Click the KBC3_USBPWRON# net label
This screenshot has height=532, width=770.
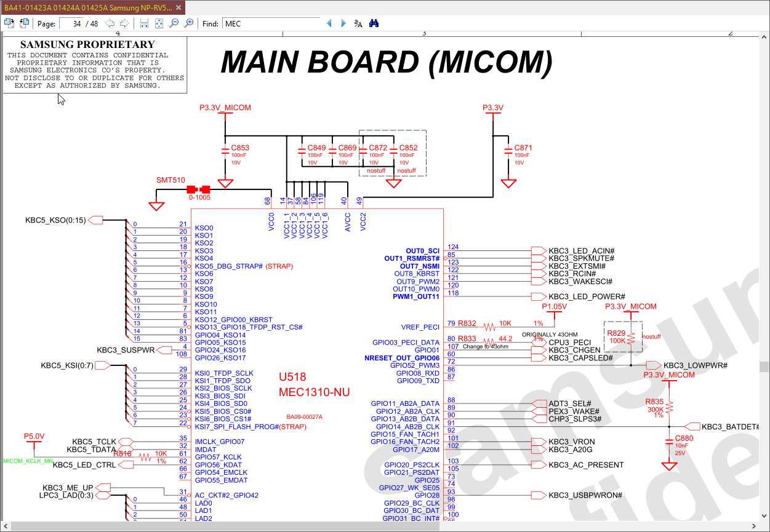[x=585, y=496]
